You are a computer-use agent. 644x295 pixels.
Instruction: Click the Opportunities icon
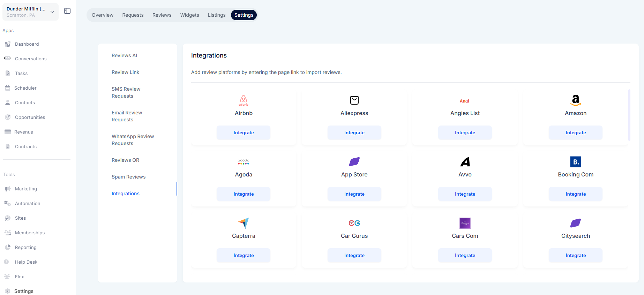click(7, 117)
